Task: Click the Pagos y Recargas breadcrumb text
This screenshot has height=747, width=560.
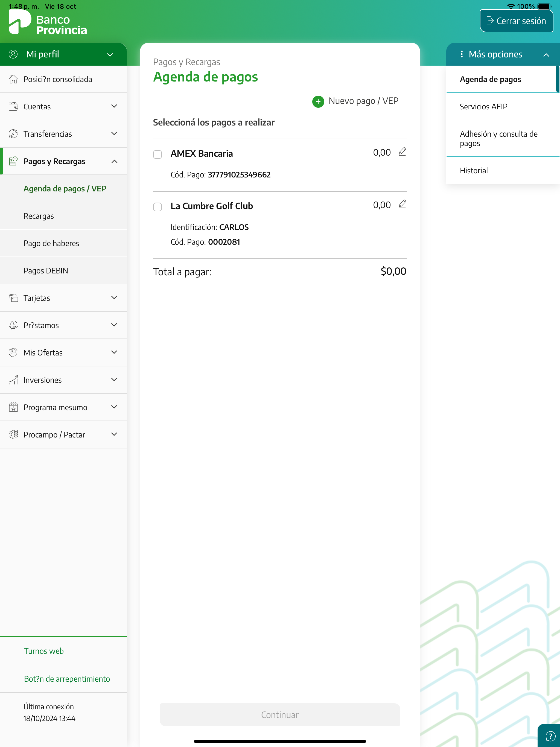Action: [x=186, y=62]
